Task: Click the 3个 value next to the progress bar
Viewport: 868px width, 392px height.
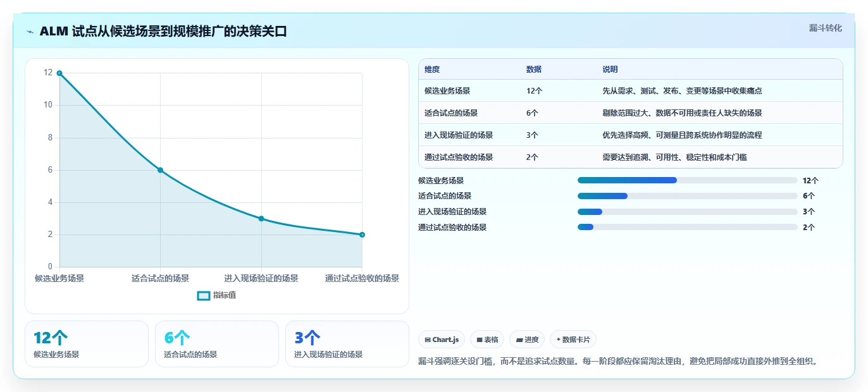Action: pyautogui.click(x=809, y=212)
